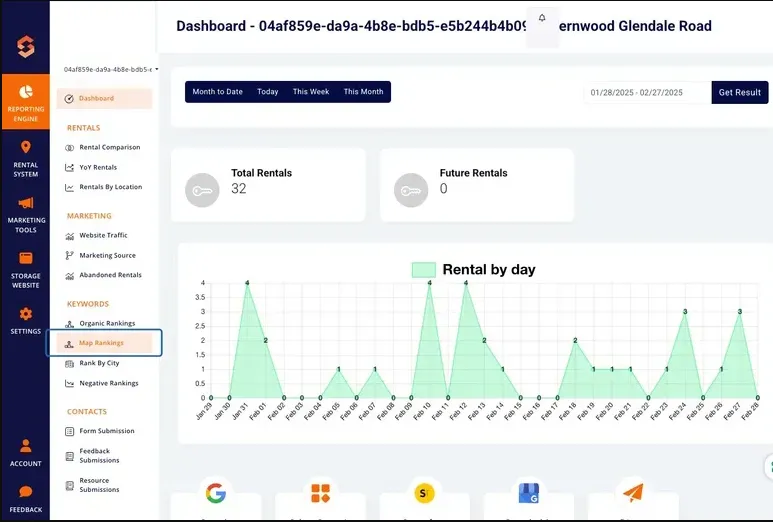Open Form Submission contacts
Screen dimensions: 773x522
pyautogui.click(x=105, y=431)
